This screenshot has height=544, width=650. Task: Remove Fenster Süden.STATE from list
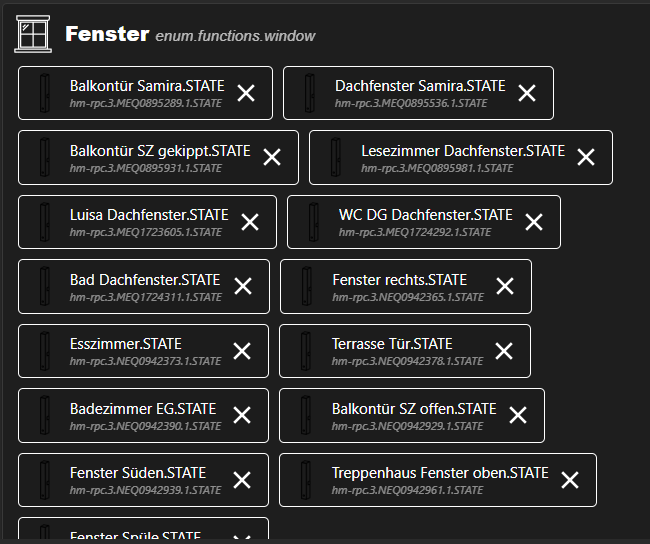pos(242,480)
